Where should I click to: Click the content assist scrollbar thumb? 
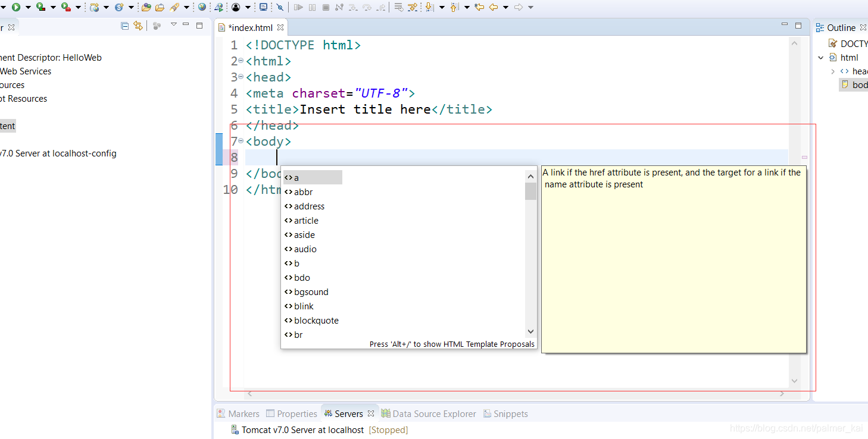[x=530, y=191]
